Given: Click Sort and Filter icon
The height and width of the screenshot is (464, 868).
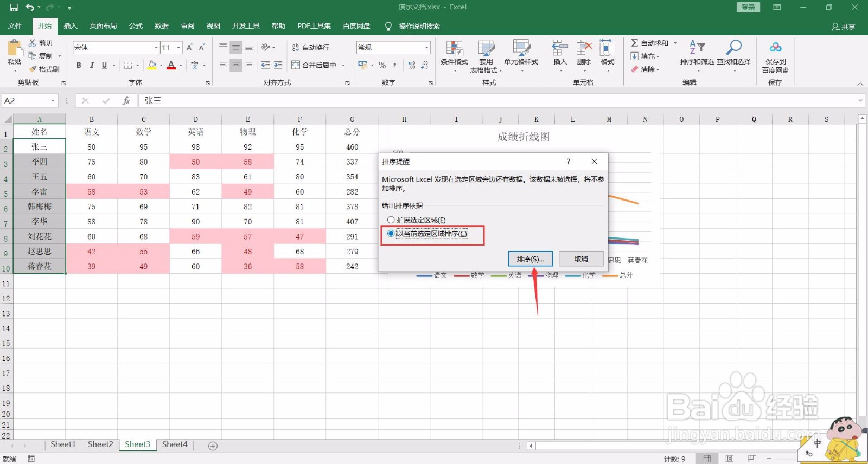Looking at the screenshot, I should tap(697, 47).
